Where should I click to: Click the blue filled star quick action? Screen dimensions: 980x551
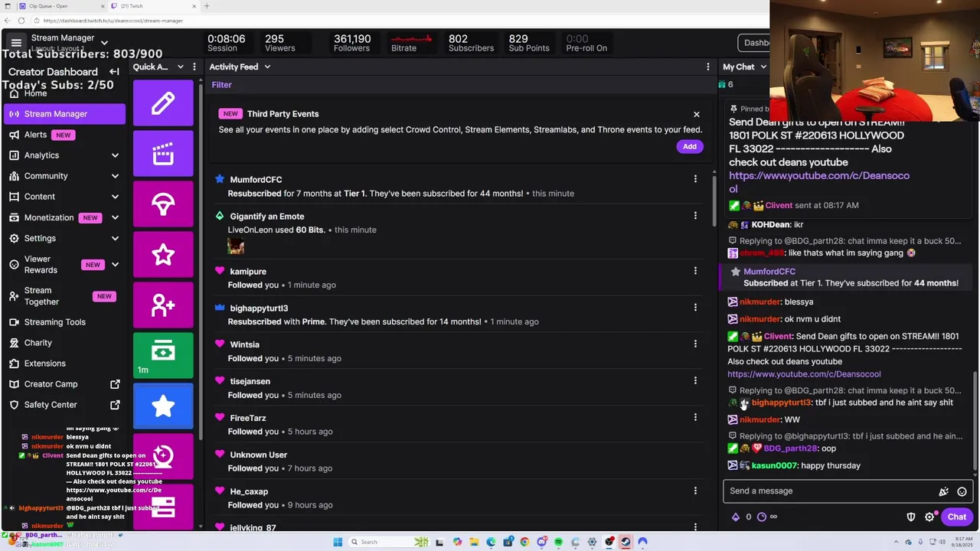tap(163, 406)
